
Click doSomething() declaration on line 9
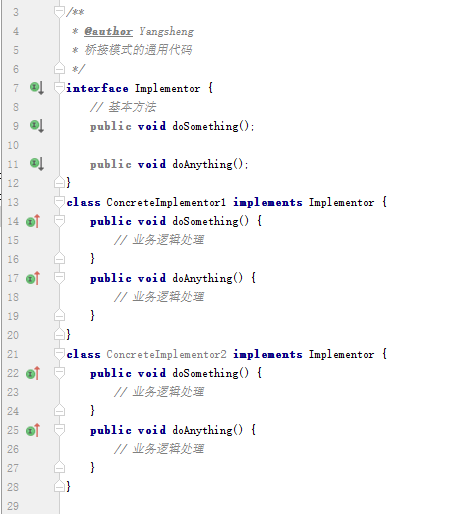(211, 126)
